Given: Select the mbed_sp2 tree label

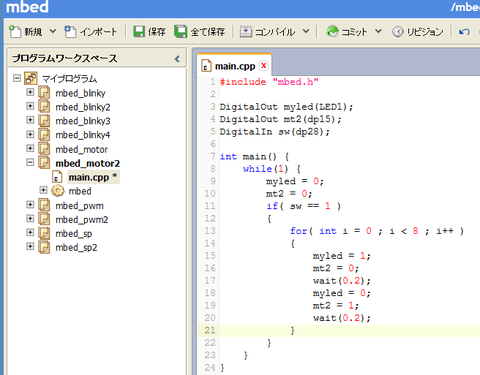Looking at the screenshot, I should click(76, 248).
